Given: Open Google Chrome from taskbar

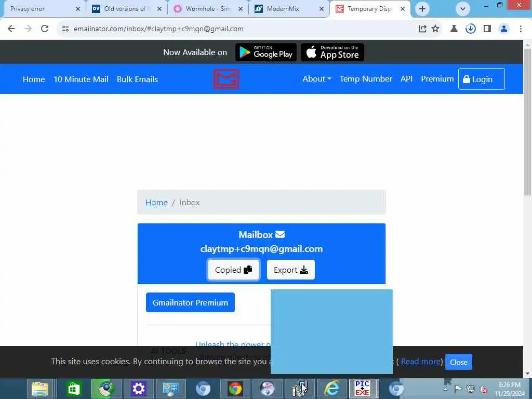Looking at the screenshot, I should coord(235,389).
